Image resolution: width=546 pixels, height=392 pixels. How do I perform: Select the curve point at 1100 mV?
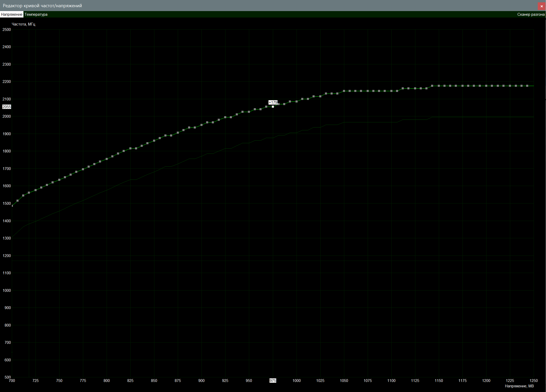coord(391,91)
